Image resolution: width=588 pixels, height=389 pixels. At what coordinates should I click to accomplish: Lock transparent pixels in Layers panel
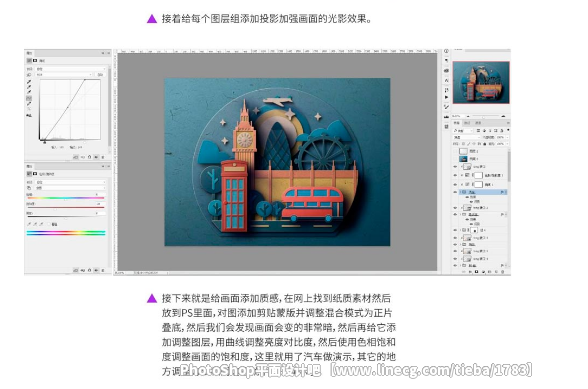point(464,144)
